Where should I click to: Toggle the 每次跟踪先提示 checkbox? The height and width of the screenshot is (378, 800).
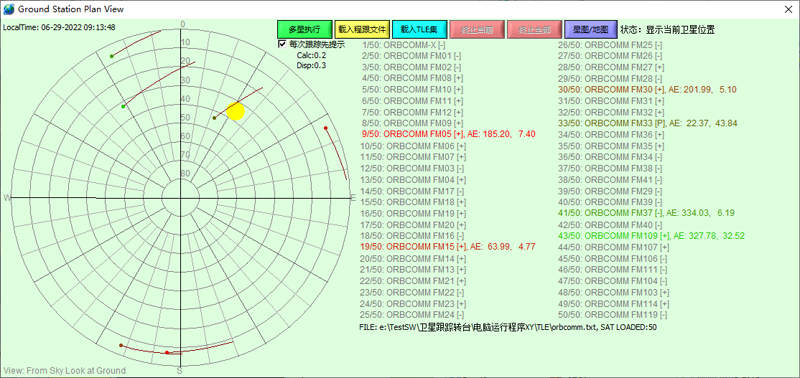[282, 44]
